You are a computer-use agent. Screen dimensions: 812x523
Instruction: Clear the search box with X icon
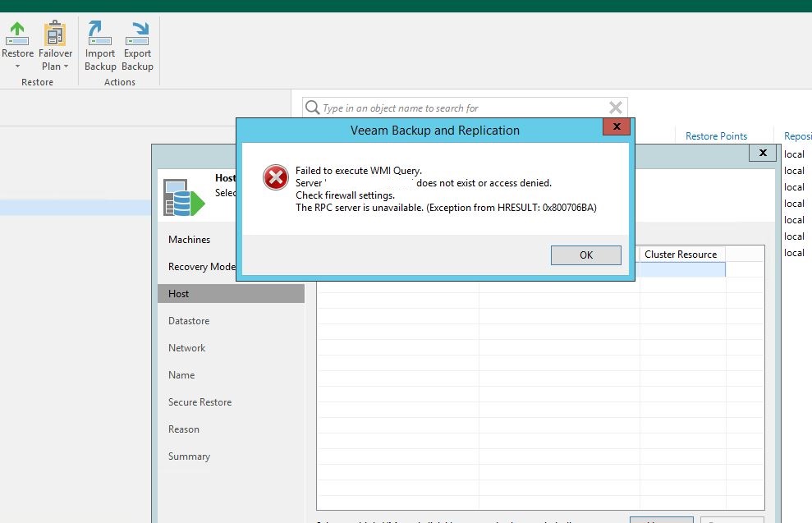pyautogui.click(x=615, y=108)
